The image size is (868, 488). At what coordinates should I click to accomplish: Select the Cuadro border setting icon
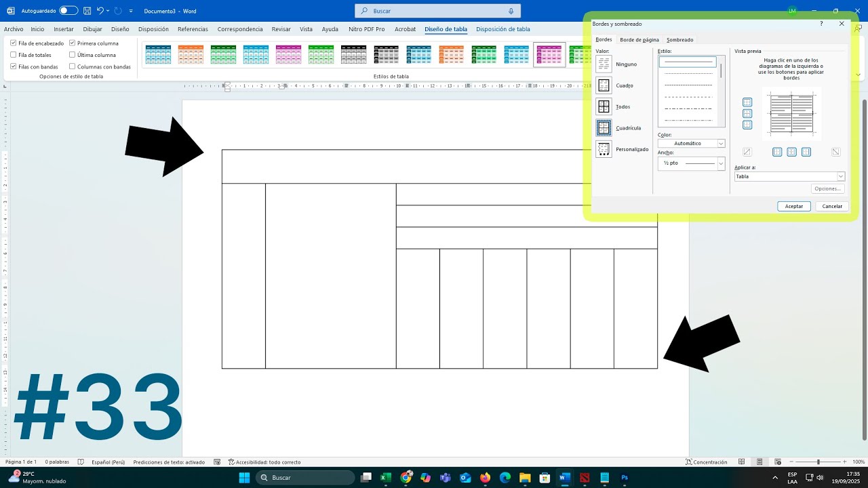pyautogui.click(x=604, y=85)
